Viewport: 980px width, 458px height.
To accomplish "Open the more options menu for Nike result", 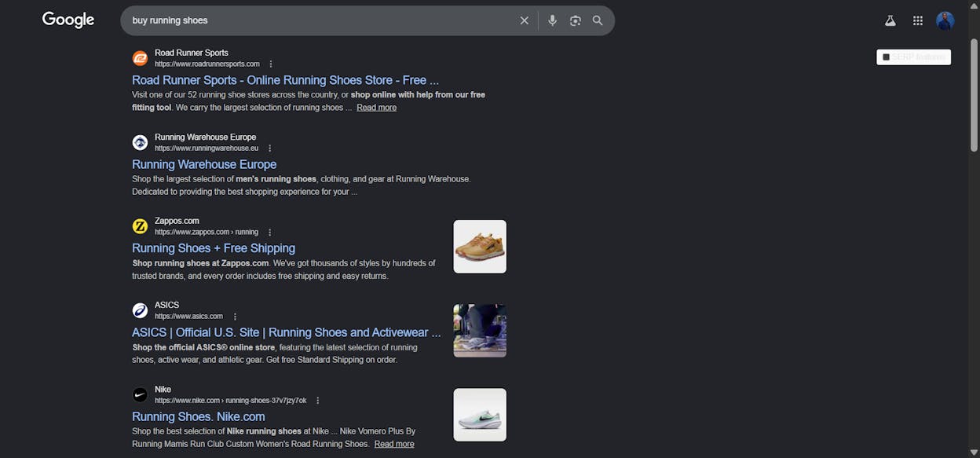I will click(317, 400).
